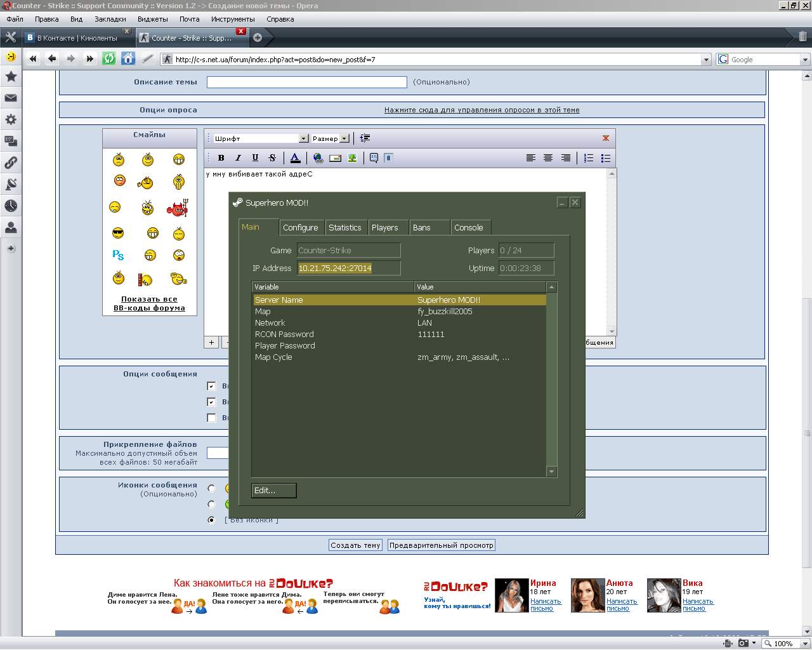Click Написать письмо under Ирина
Screen dimensions: 812x650
click(546, 605)
